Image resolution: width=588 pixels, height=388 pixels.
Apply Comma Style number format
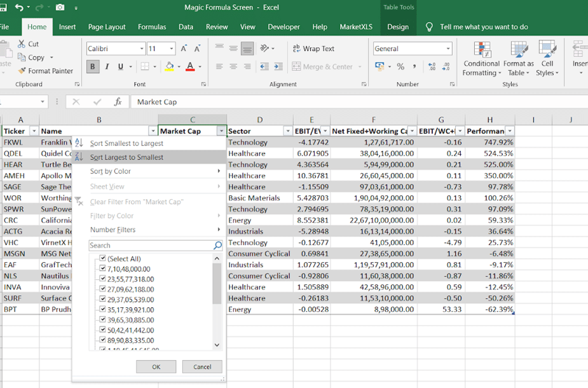pyautogui.click(x=414, y=66)
